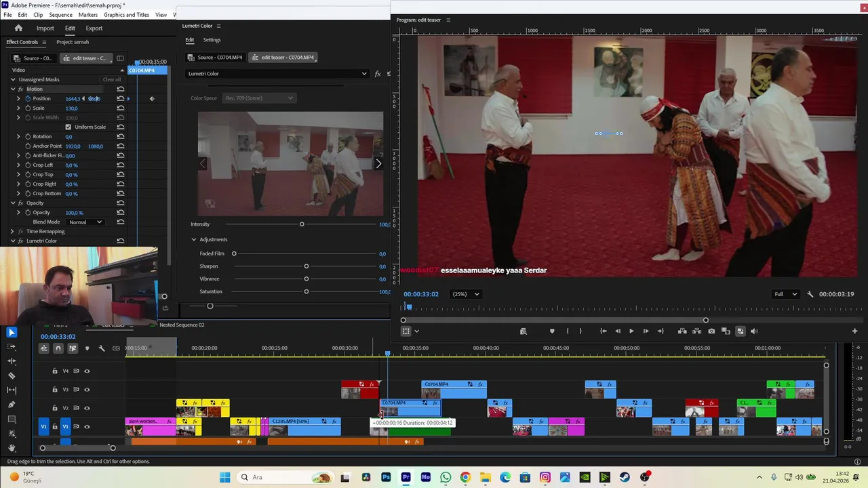The height and width of the screenshot is (488, 868).
Task: Open the Blend Mode Normal dropdown
Action: click(x=85, y=222)
